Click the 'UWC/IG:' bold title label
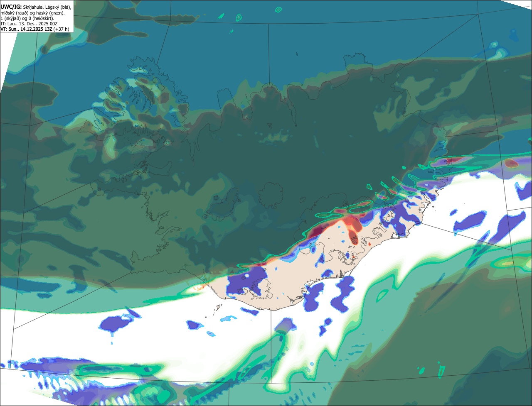This screenshot has height=406, width=532. [11, 7]
